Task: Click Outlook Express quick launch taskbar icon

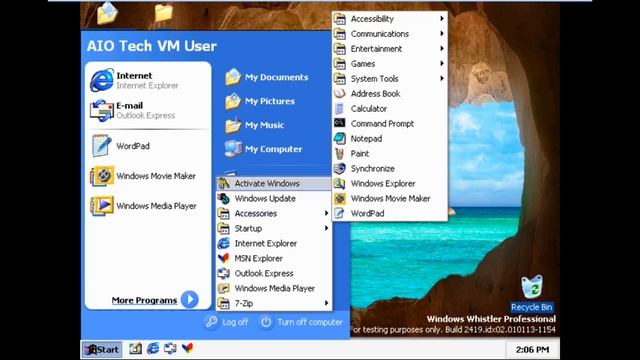Action: tap(170, 348)
